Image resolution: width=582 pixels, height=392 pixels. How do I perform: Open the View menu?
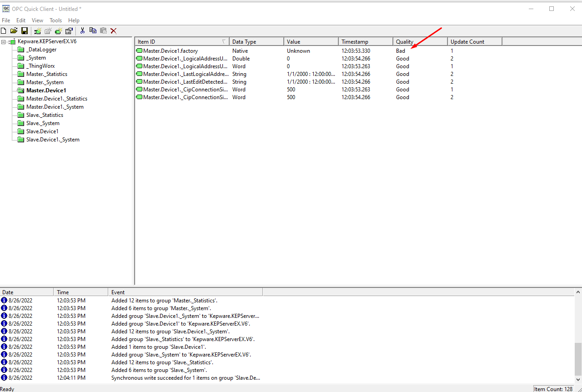pyautogui.click(x=37, y=20)
